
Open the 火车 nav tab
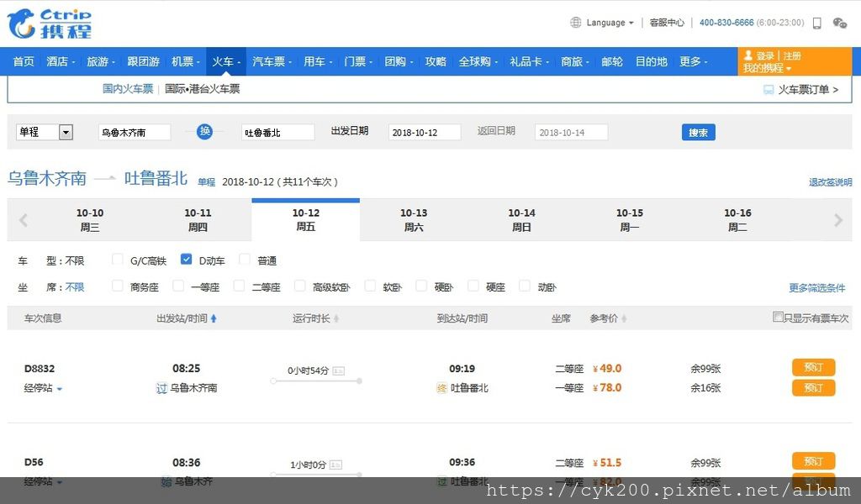coord(226,61)
